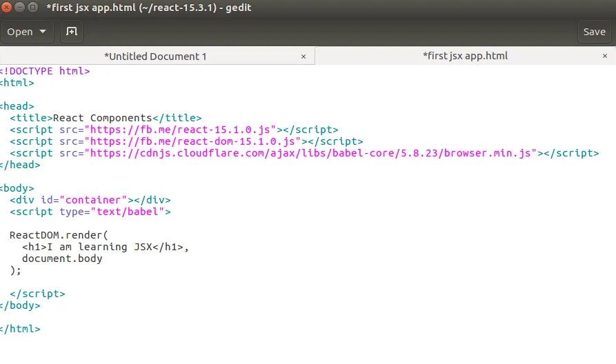Screen dimensions: 616x364
Task: Switch to the first jsx app.html tab
Action: [x=465, y=56]
